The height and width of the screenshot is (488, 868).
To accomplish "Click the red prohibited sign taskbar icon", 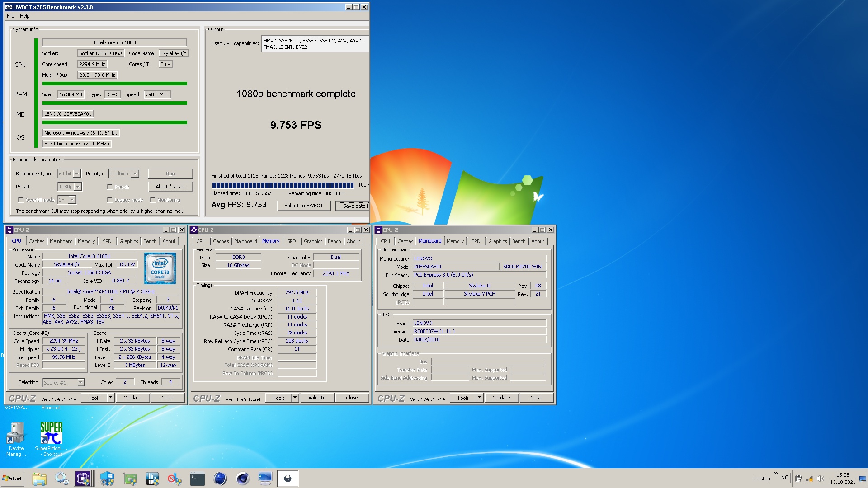I will [x=175, y=479].
